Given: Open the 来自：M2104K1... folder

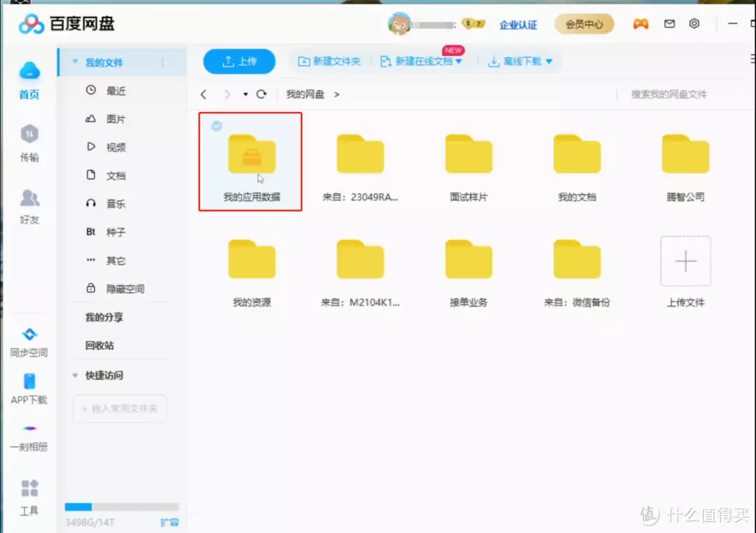Looking at the screenshot, I should (x=360, y=273).
